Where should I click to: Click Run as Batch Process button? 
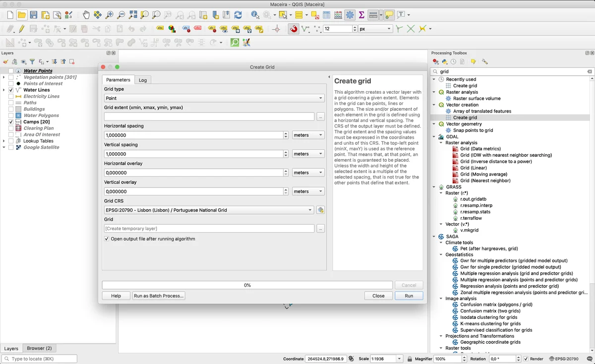[x=159, y=296]
